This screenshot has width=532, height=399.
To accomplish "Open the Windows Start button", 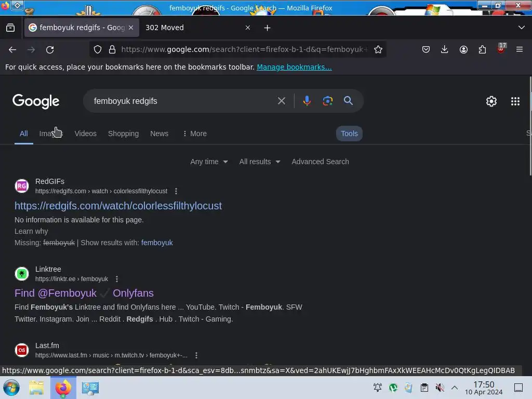I will [11, 388].
